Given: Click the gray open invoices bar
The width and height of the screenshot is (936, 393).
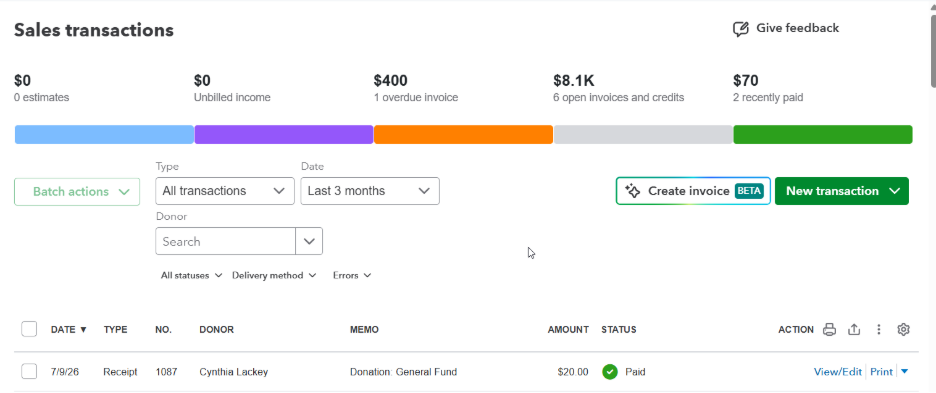Looking at the screenshot, I should pyautogui.click(x=643, y=134).
